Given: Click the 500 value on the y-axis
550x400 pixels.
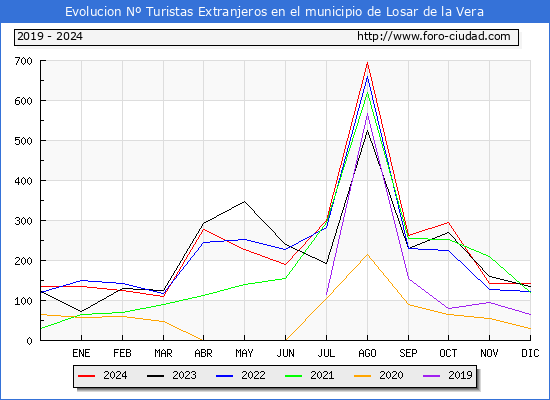Looking at the screenshot, I should (24, 141).
